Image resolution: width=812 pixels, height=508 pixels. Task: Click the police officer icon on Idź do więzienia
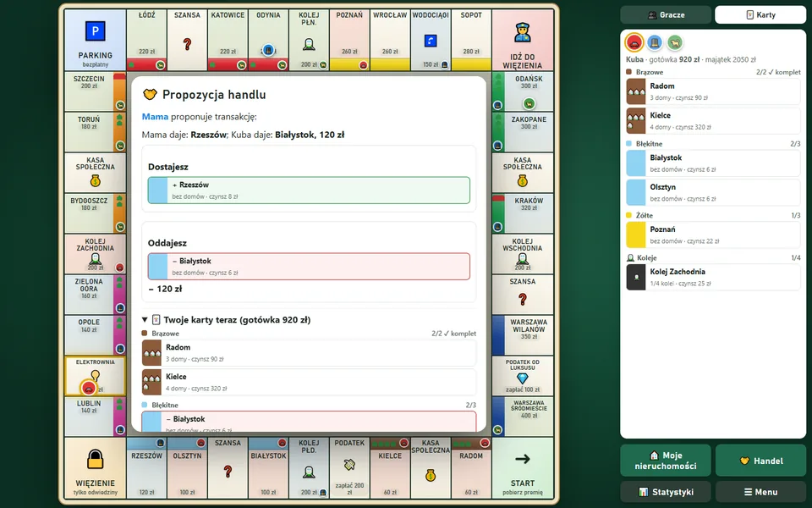(x=523, y=33)
